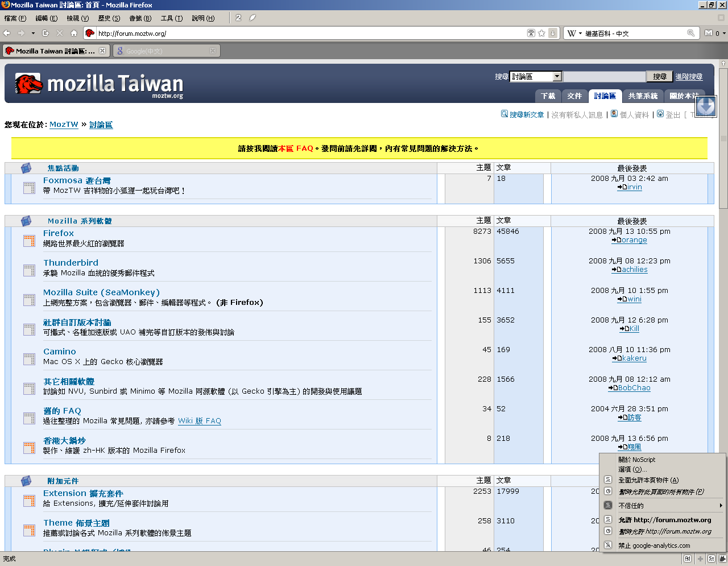Click the Home button in navigation toolbar
The image size is (728, 566).
(72, 33)
